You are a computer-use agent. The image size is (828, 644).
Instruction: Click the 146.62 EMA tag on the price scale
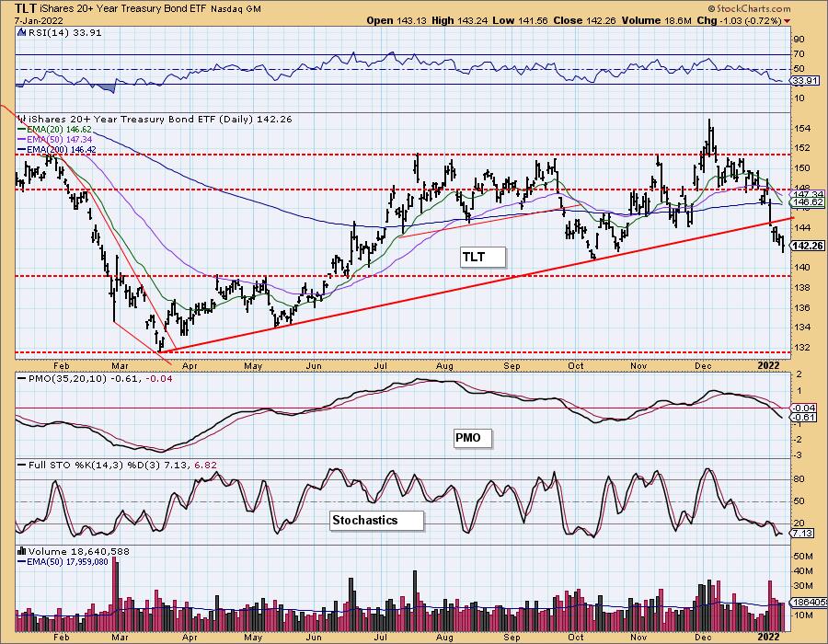pyautogui.click(x=809, y=202)
